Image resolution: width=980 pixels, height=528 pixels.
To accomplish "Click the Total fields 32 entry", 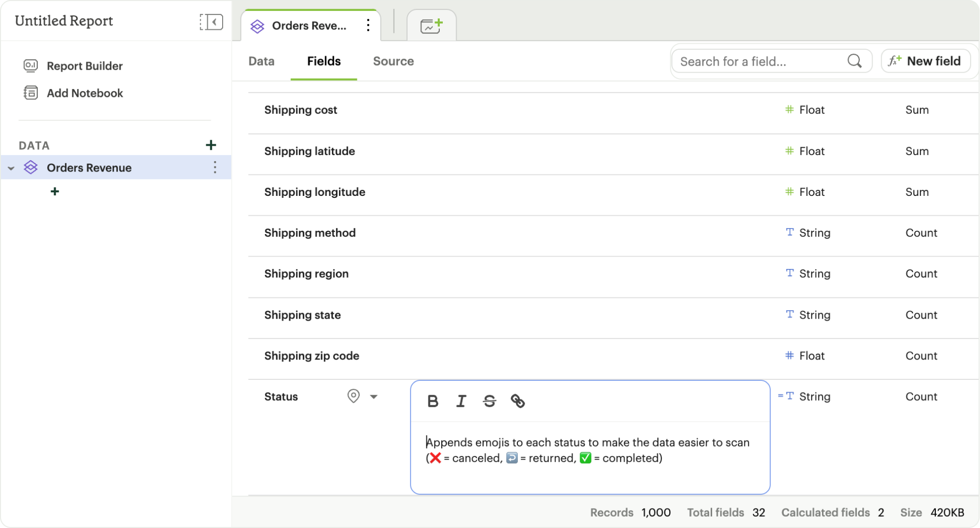I will coord(726,513).
